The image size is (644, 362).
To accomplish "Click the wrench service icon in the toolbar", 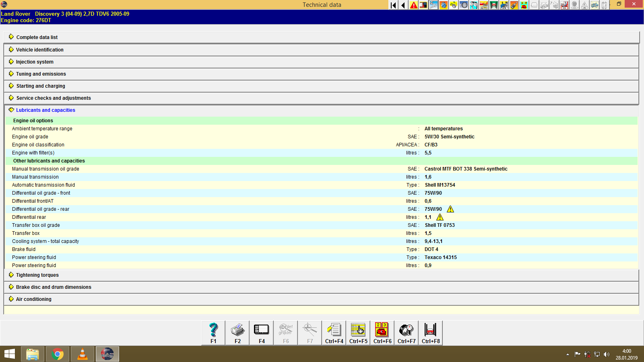I will [x=433, y=5].
